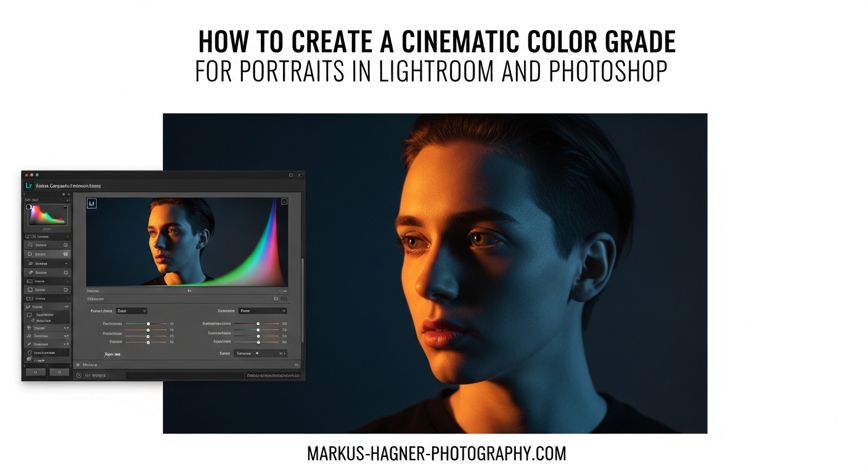Click the circular icon at the status bar's left end

tap(79, 375)
